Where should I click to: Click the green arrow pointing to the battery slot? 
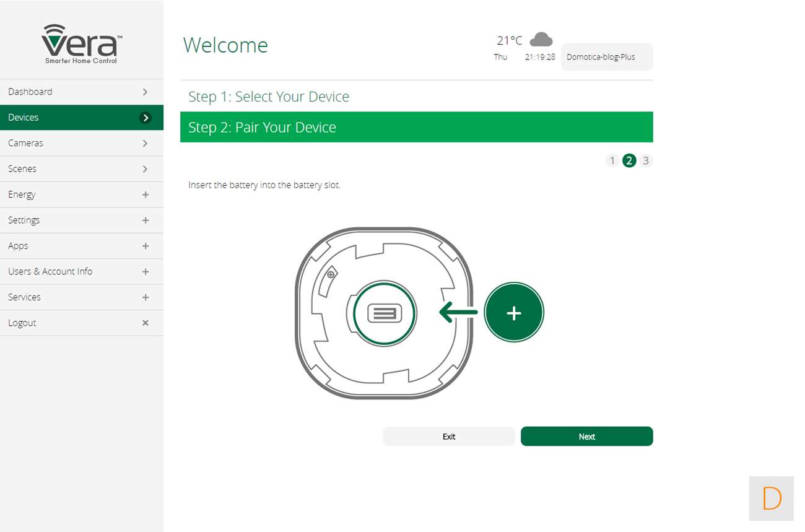[458, 313]
